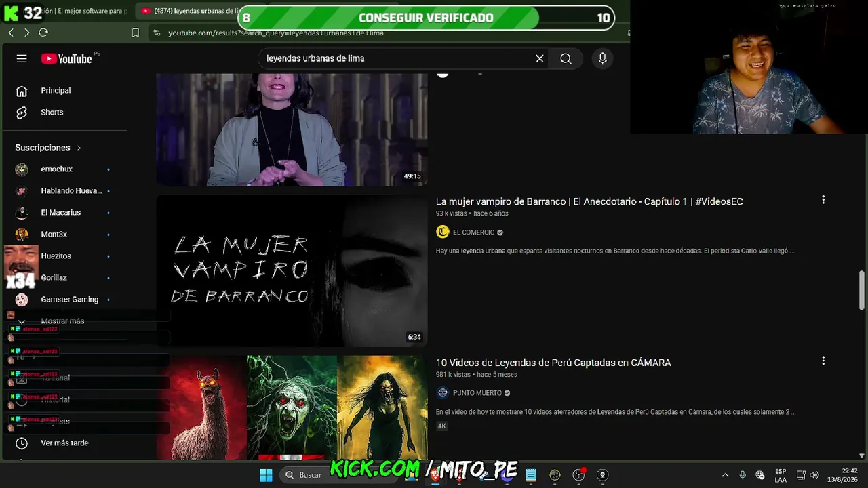
Task: Click the 4K badge under PUNTO MUERTO video
Action: [x=442, y=426]
